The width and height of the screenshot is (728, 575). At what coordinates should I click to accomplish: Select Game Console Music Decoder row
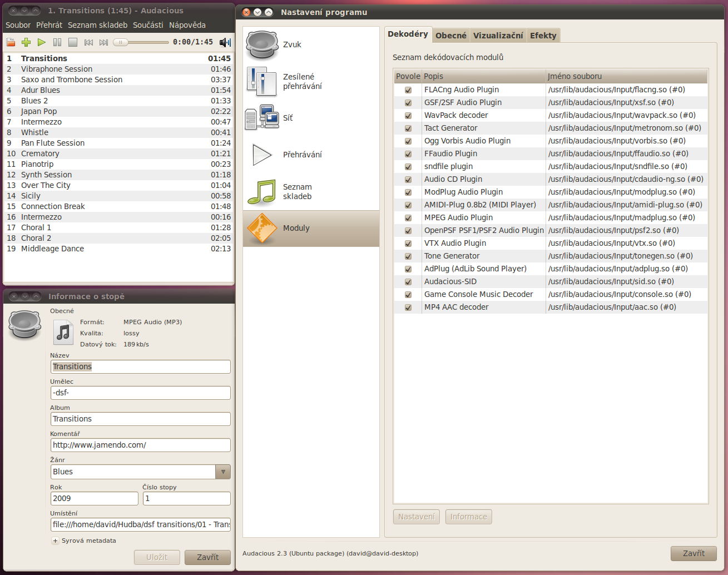(551, 294)
